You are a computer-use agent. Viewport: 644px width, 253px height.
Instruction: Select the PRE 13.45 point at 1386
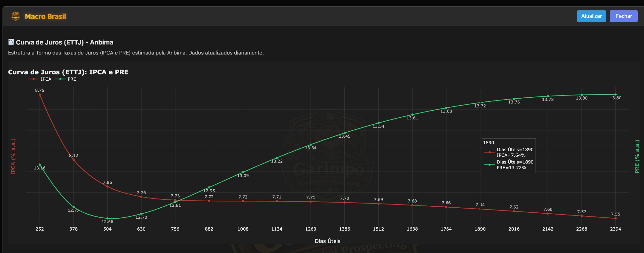345,133
